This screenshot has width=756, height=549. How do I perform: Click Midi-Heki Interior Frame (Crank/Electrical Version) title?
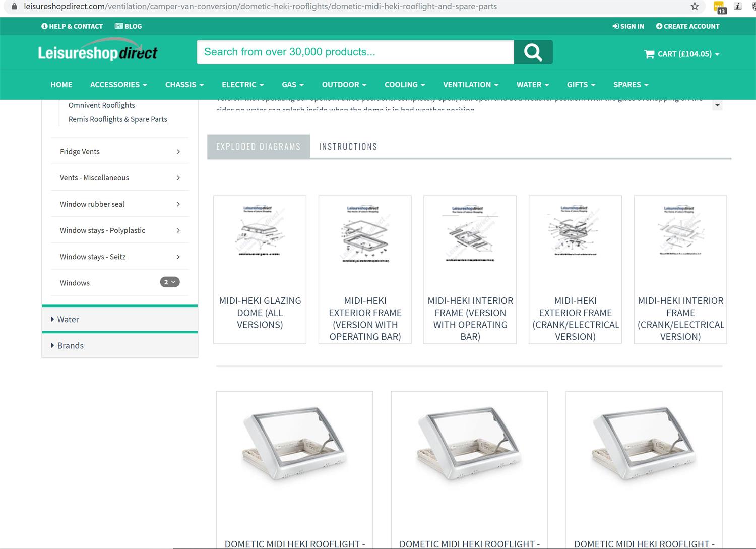[x=680, y=319]
